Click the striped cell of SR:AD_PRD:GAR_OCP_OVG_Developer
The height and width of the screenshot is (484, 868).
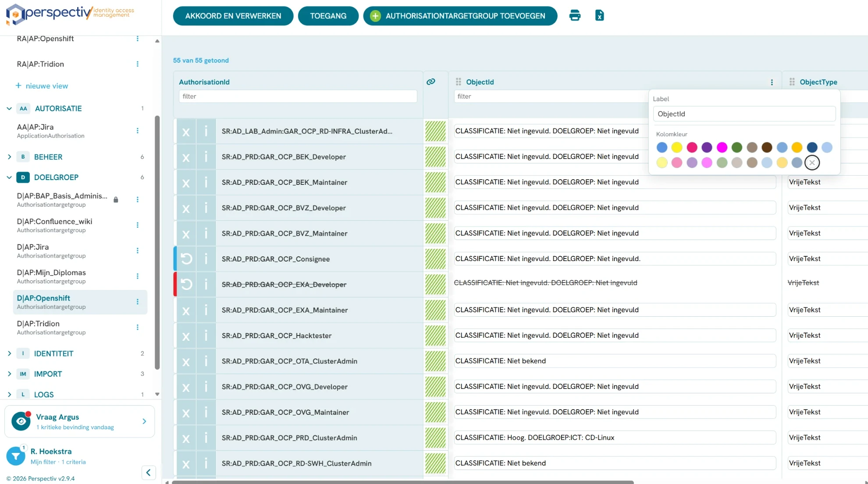click(435, 387)
